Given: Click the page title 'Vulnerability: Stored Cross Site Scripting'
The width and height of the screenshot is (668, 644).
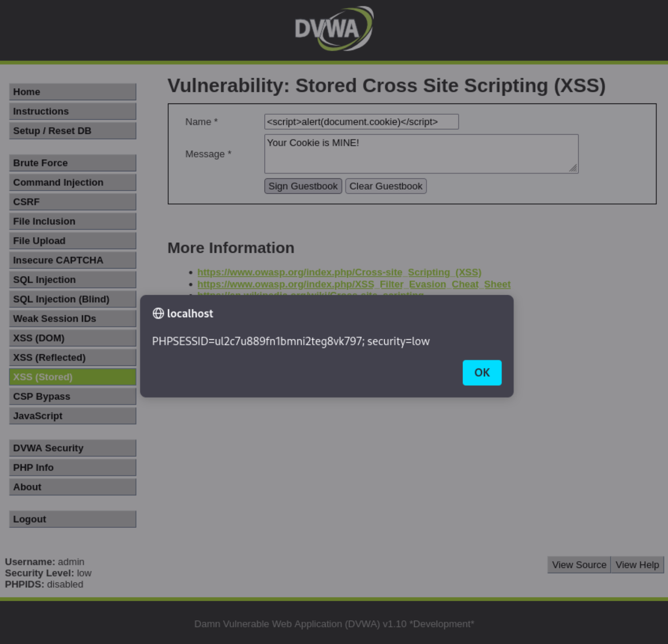Looking at the screenshot, I should point(386,86).
